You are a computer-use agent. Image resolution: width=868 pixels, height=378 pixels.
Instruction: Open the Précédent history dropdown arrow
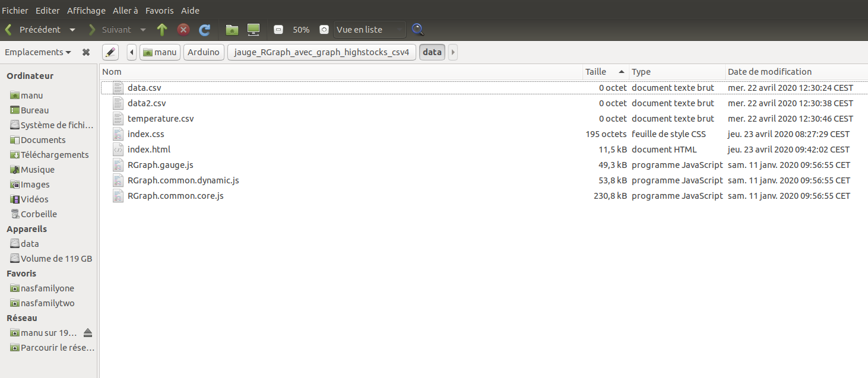pos(72,30)
